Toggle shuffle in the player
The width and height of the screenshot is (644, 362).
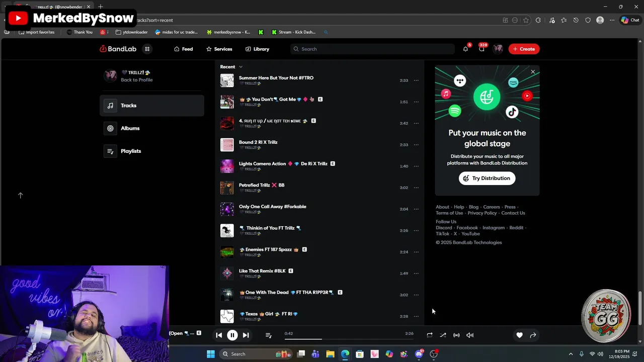coord(443,335)
